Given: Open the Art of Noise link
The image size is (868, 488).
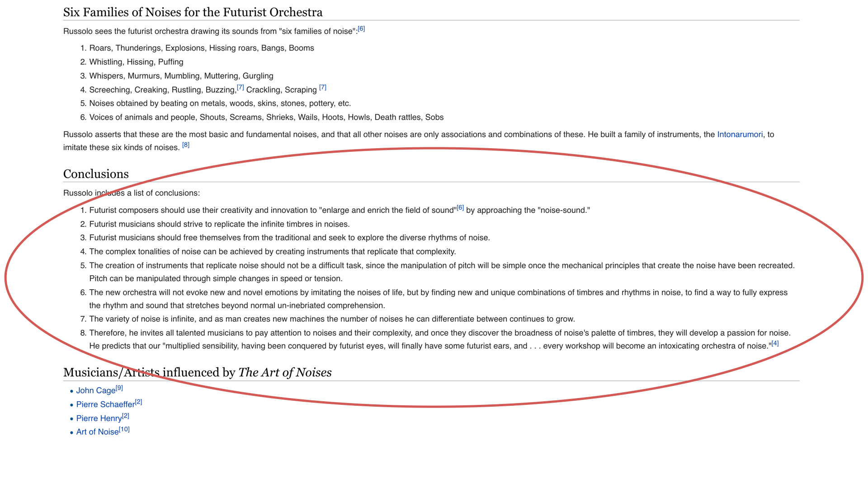Looking at the screenshot, I should coord(97,432).
